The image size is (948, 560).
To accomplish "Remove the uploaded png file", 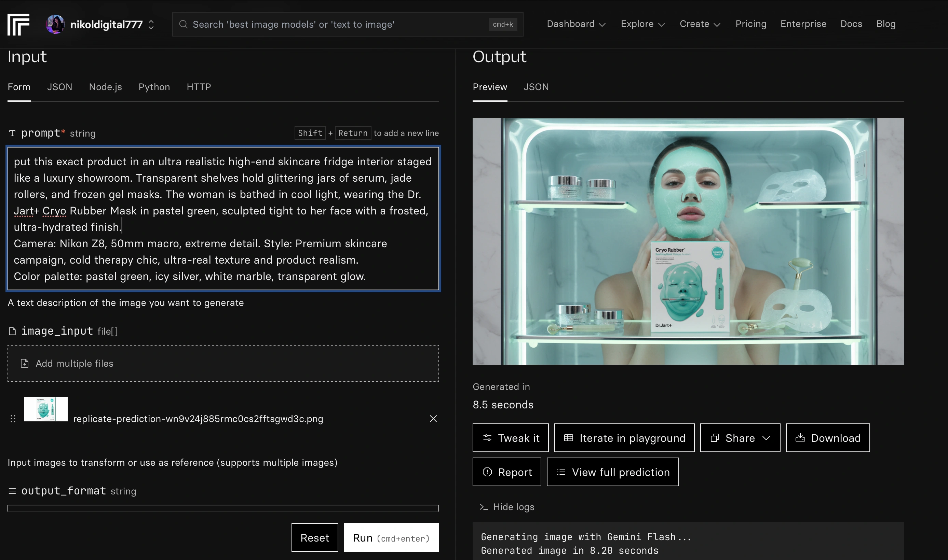I will [433, 419].
